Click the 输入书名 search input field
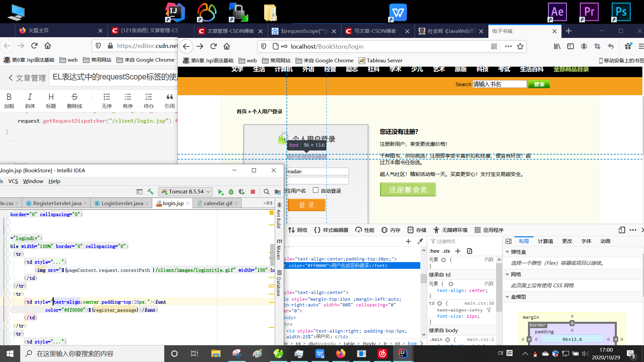644x362 pixels. point(499,84)
